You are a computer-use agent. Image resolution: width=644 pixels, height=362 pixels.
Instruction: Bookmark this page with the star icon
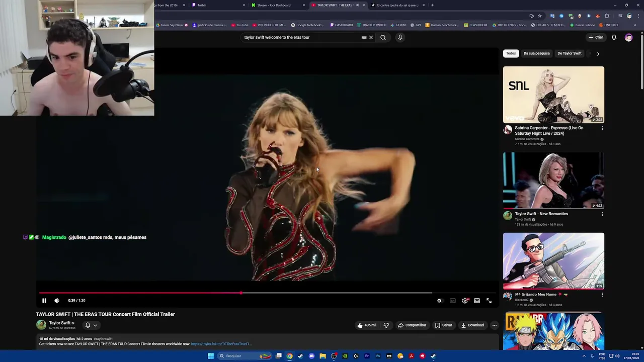tap(540, 16)
